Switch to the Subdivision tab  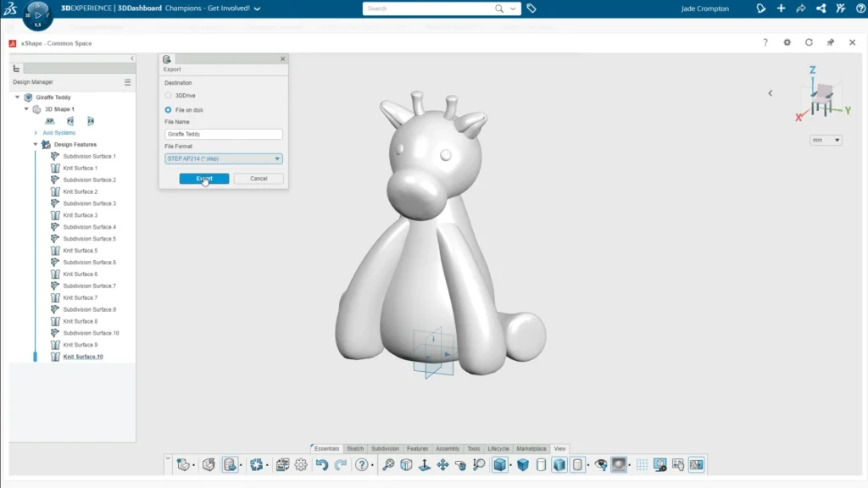tap(385, 448)
